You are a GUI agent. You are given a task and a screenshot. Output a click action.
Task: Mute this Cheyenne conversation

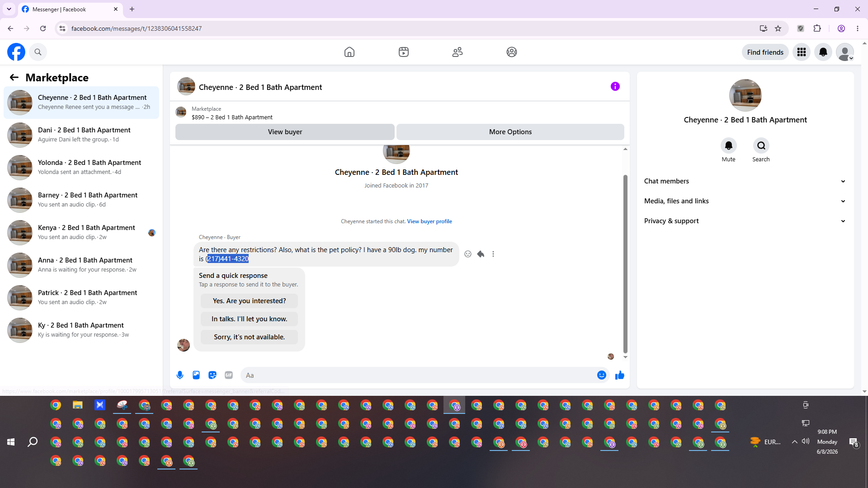729,145
